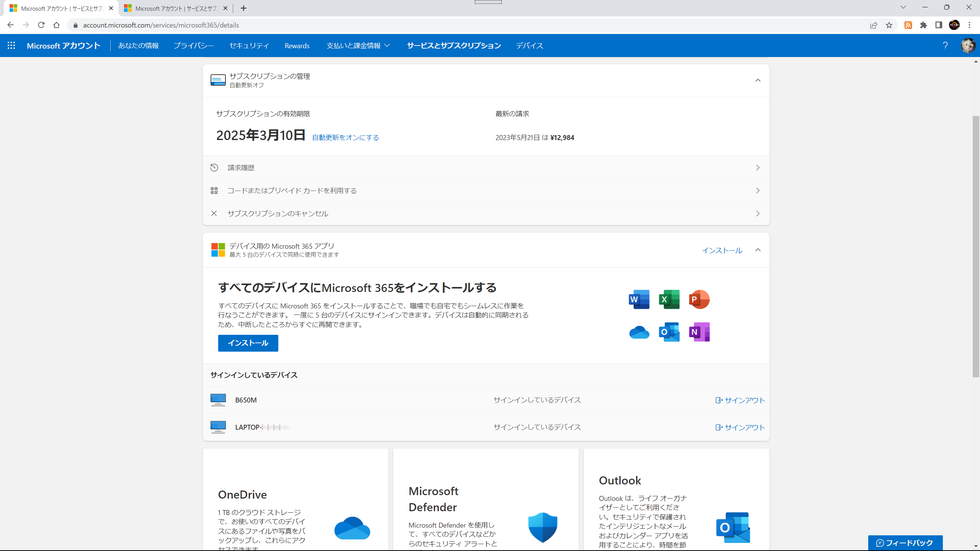Open Chrome three-dot menu
This screenshot has width=980, height=551.
pyautogui.click(x=970, y=25)
